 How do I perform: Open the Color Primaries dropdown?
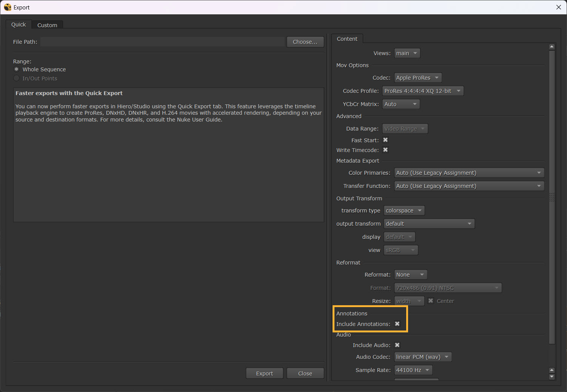point(468,173)
